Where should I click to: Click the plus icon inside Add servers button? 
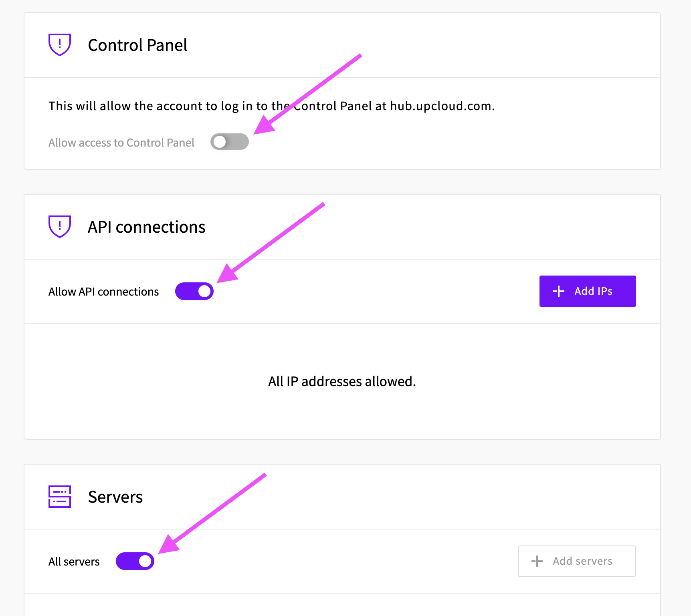[536, 561]
